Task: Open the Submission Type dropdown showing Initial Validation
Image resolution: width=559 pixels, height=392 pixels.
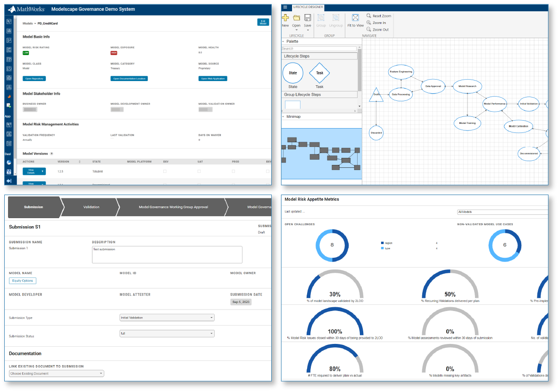Action: pos(167,318)
